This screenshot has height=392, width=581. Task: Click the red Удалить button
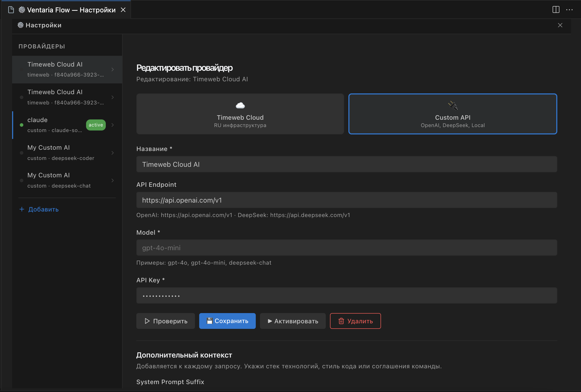click(x=355, y=321)
